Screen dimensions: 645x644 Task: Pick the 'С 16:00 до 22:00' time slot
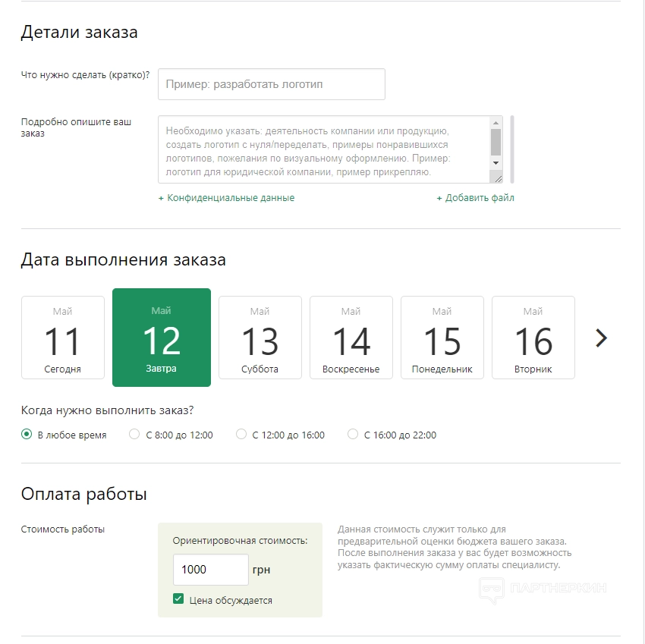353,435
